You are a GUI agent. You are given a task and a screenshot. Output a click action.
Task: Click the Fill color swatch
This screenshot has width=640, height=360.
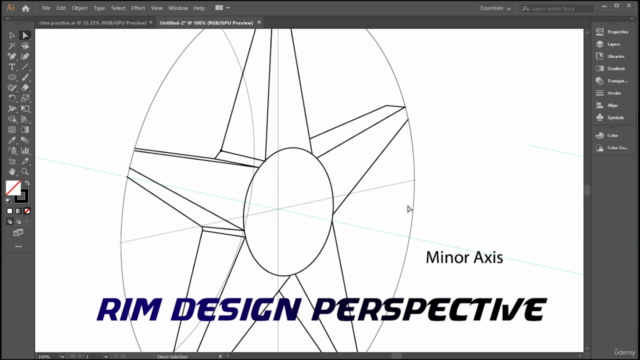13,188
